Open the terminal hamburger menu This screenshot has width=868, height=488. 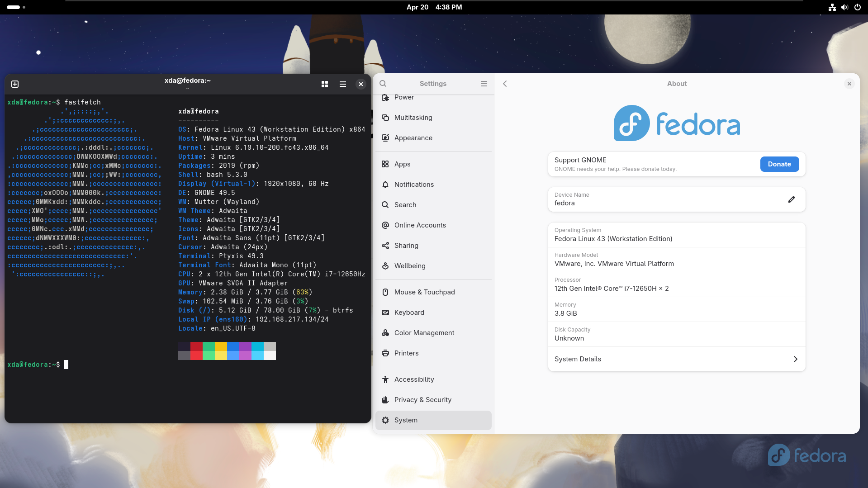pyautogui.click(x=343, y=84)
